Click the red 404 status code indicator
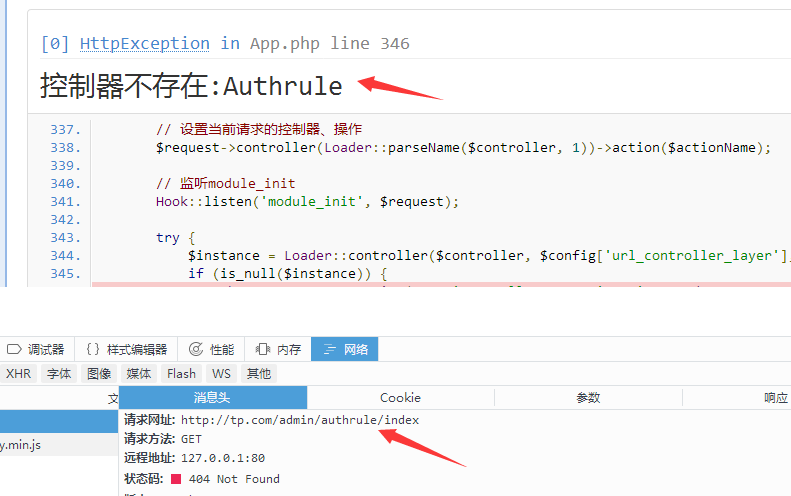The image size is (791, 496). (x=176, y=479)
